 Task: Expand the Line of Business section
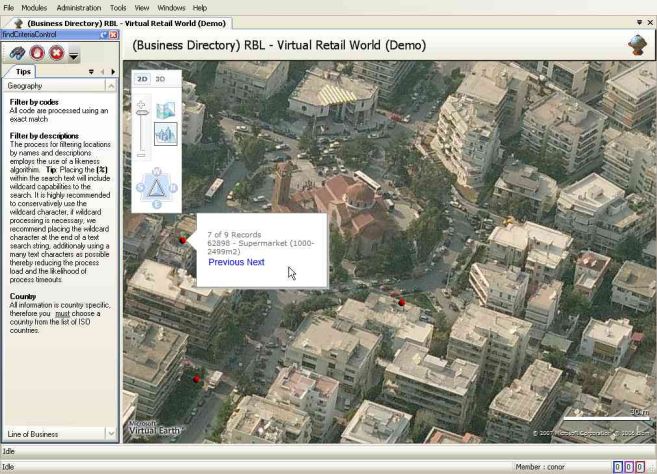(x=111, y=434)
